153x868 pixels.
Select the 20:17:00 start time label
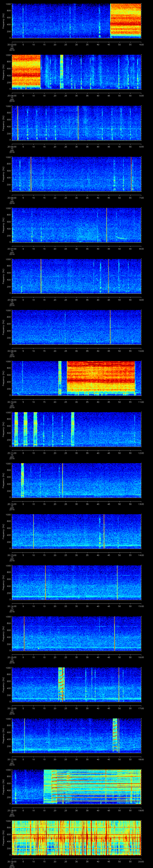pyautogui.click(x=12, y=759)
